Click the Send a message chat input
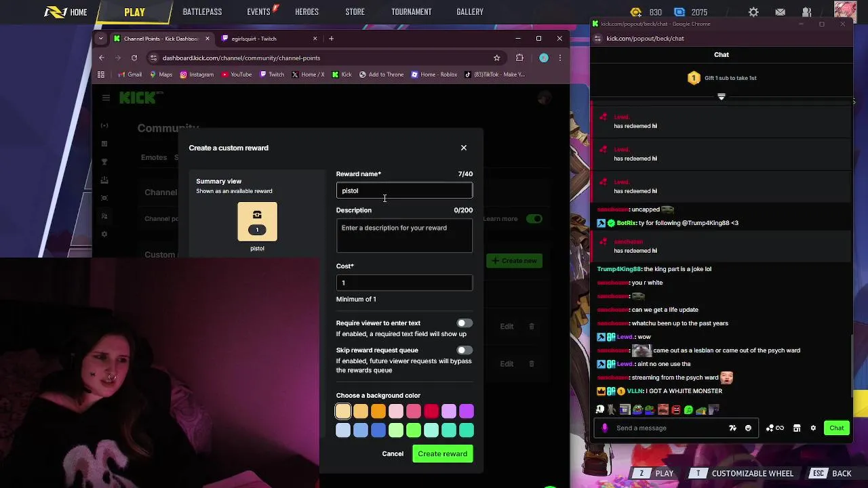The height and width of the screenshot is (488, 868). point(668,428)
